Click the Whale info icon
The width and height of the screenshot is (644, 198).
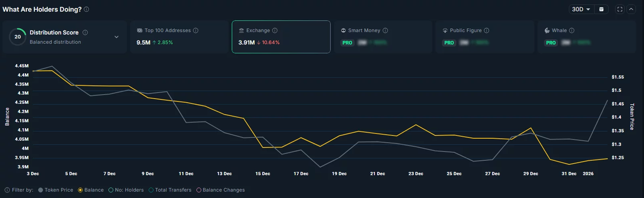tap(572, 30)
